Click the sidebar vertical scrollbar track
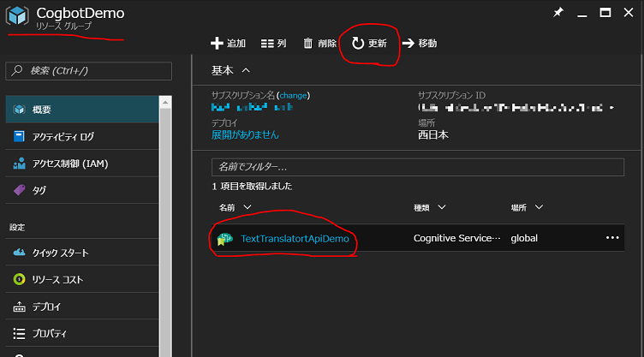Viewport: 644px width, 357px height. click(x=165, y=233)
